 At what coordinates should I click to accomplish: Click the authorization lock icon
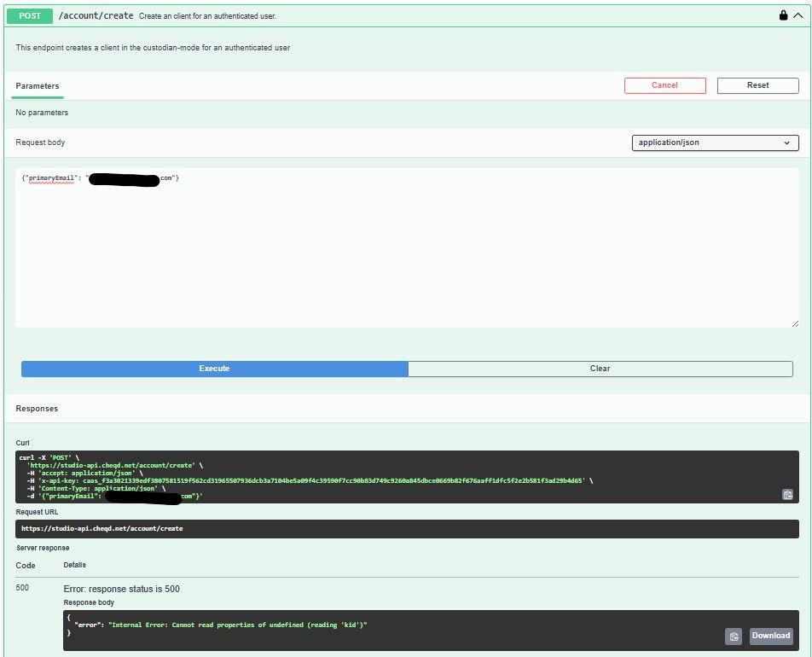(783, 15)
